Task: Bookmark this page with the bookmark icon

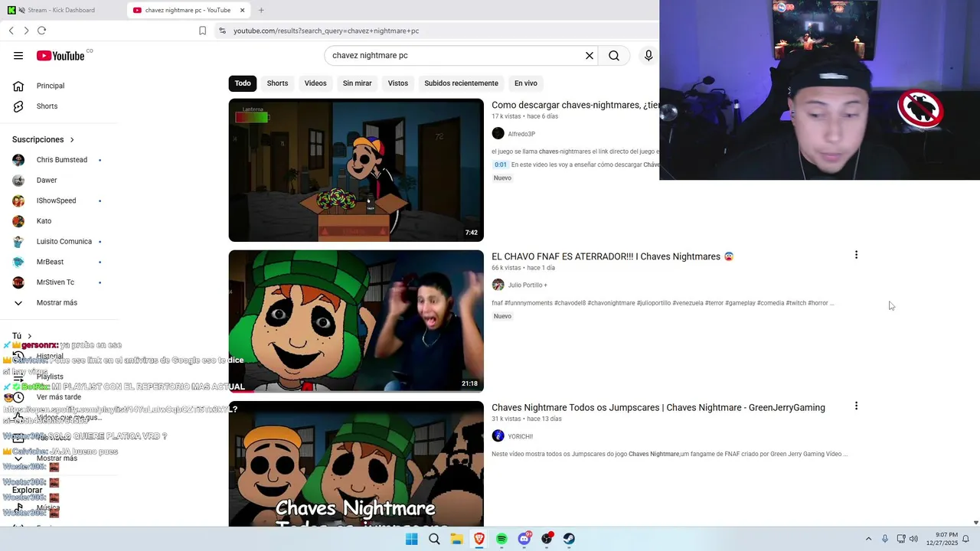Action: click(202, 31)
